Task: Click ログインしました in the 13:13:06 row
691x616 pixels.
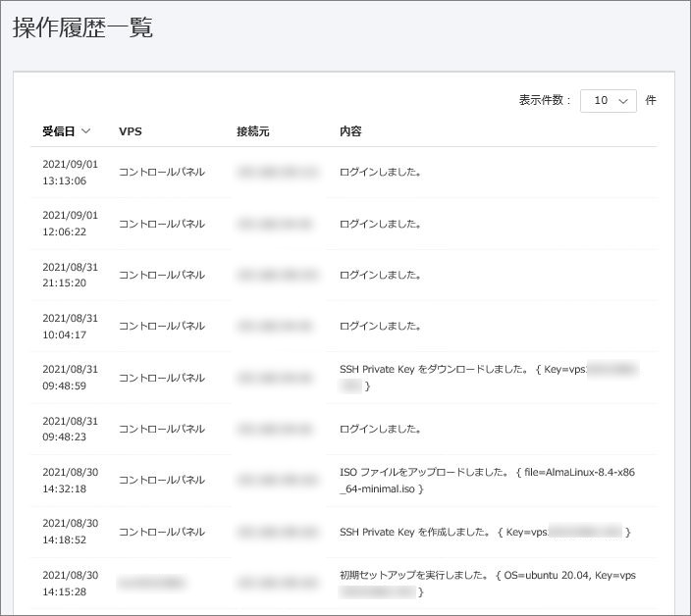Action: [380, 173]
